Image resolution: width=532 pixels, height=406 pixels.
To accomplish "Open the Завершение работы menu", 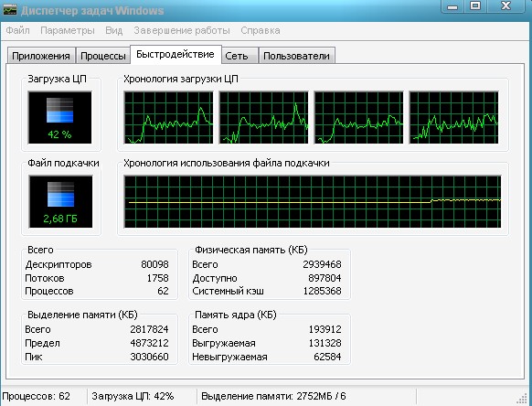I will pos(182,30).
